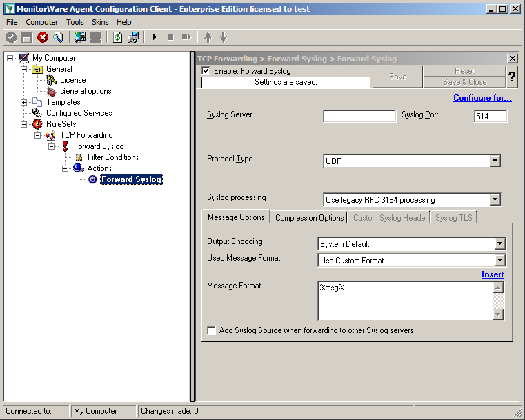Open the File menu
This screenshot has width=525, height=420.
[x=12, y=22]
